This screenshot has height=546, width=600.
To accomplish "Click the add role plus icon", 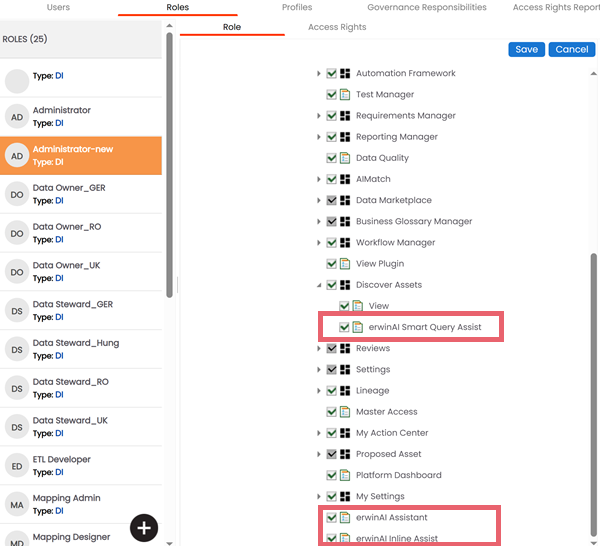I will [x=144, y=527].
